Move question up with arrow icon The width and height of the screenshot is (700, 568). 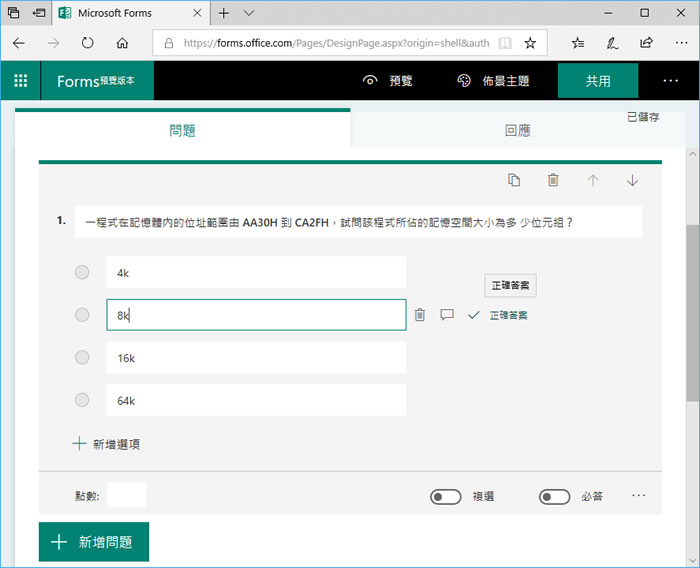pos(593,180)
